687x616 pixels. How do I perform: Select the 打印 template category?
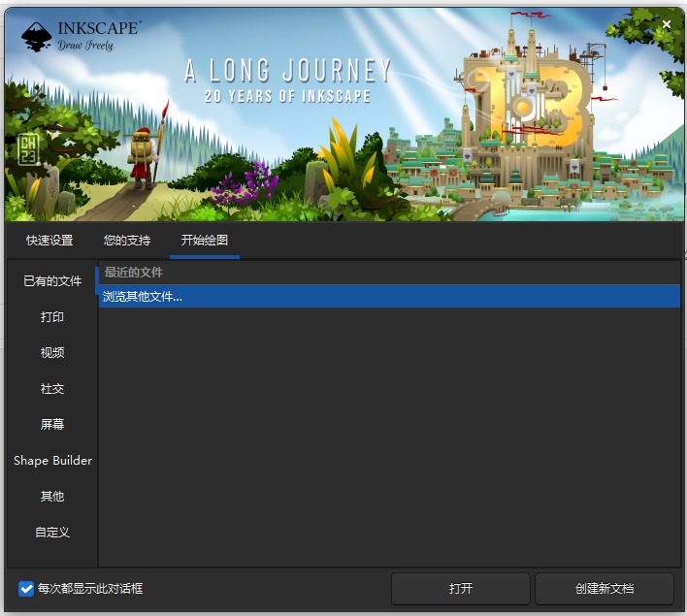(x=52, y=317)
